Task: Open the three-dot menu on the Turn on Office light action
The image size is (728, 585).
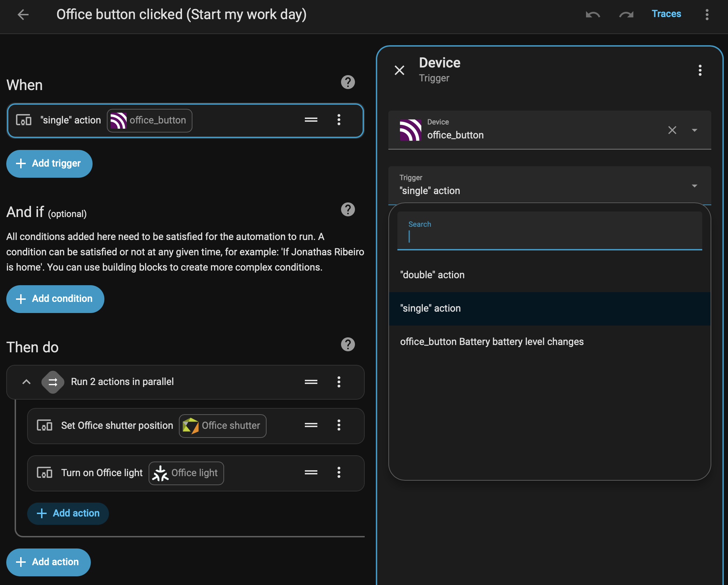Action: pos(339,473)
